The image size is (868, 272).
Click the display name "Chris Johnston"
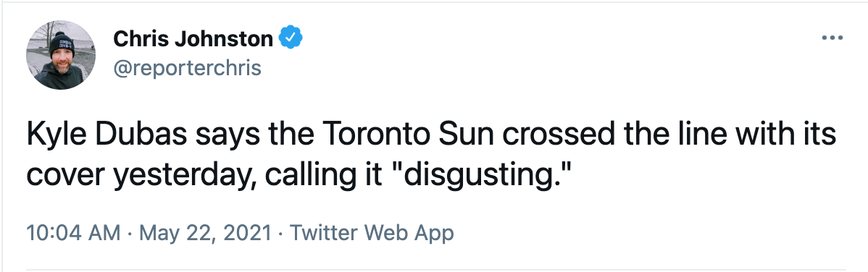(193, 38)
